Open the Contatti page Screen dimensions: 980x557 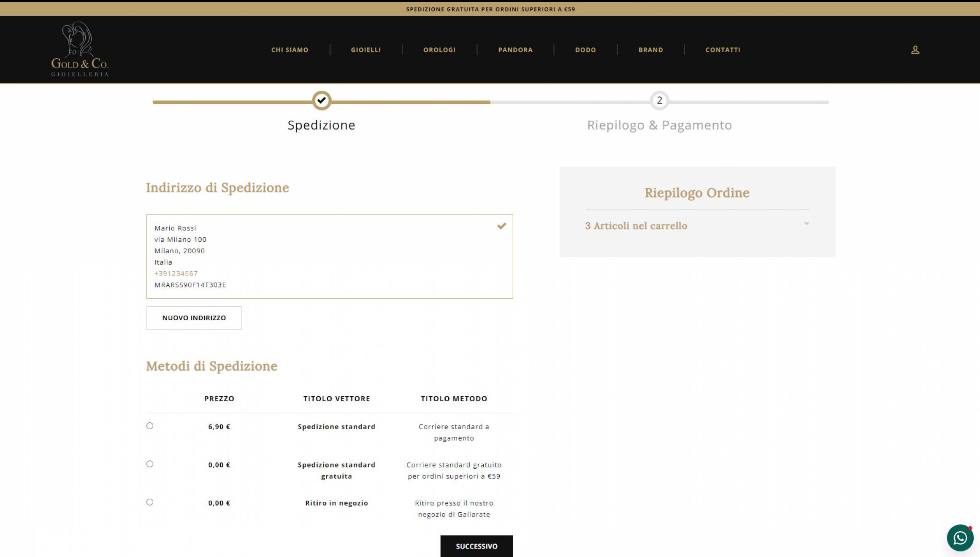(x=723, y=50)
